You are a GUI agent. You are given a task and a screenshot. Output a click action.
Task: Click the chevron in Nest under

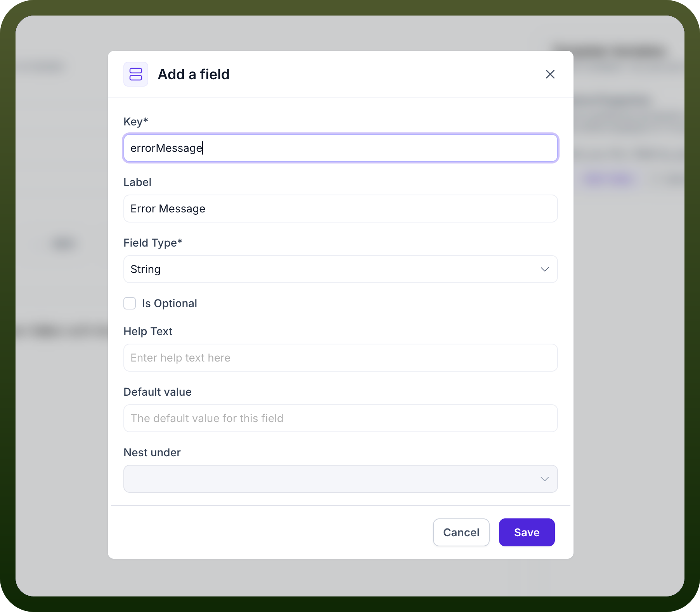544,479
